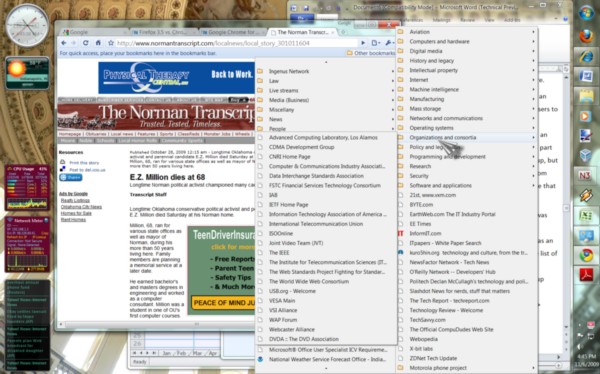Click the Chrome reload button

point(85,43)
